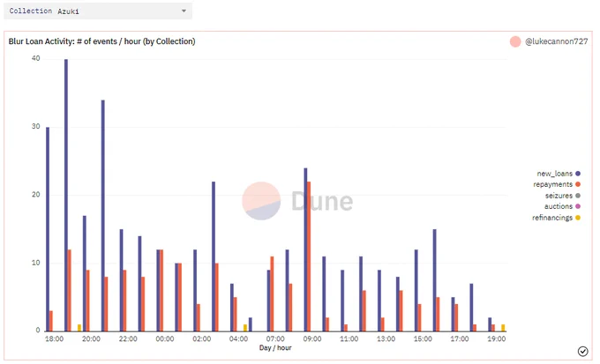Screen dimensions: 600x364
Task: Toggle the auctions legend series
Action: [562, 206]
